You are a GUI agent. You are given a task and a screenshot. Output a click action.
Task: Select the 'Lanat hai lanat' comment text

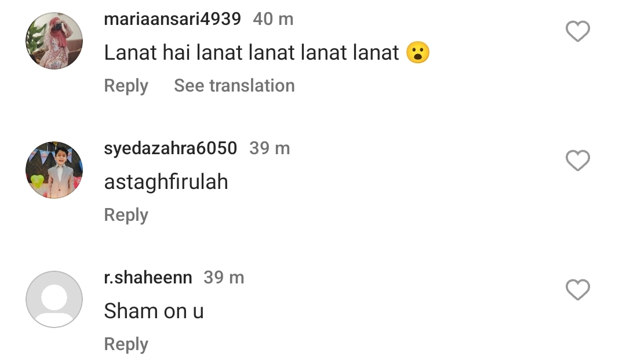click(x=252, y=53)
